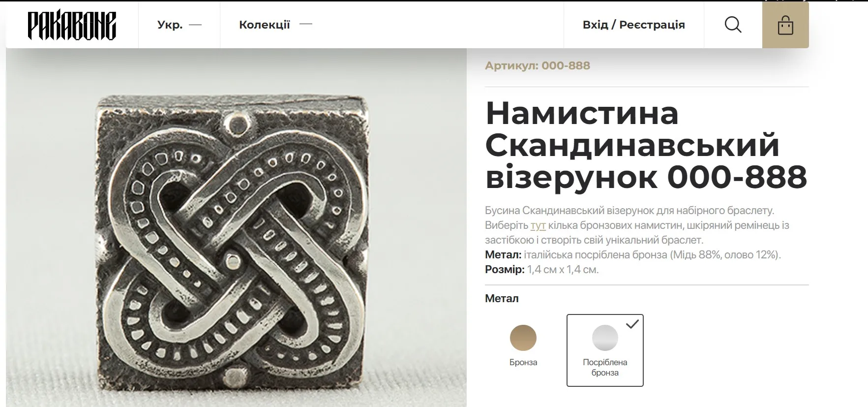Viewport: 868px width, 407px height.
Task: Select the Посріблена бронза option box
Action: [x=605, y=350]
